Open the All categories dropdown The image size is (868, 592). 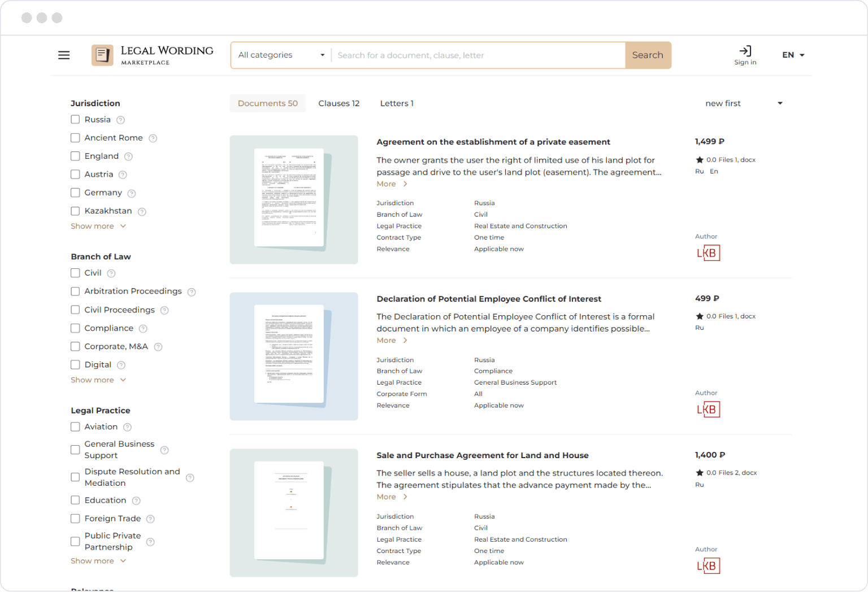pos(281,55)
